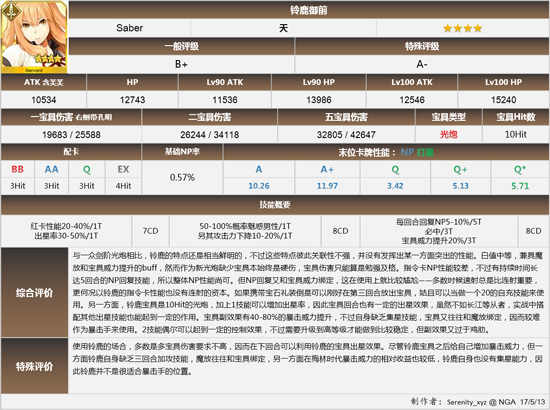This screenshot has width=550, height=410.
Task: Select the green value 5.71
Action: [x=520, y=186]
